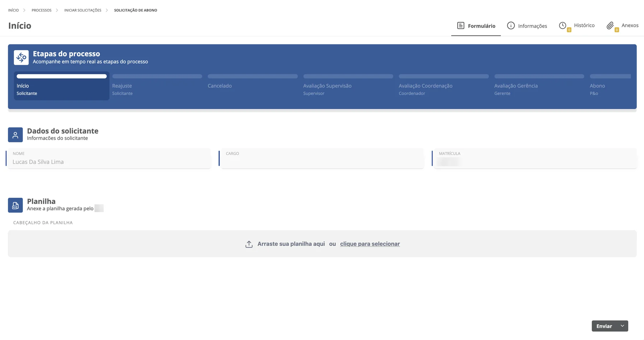The width and height of the screenshot is (644, 340).
Task: Go to INÍCIO in the breadcrumb
Action: coord(13,10)
